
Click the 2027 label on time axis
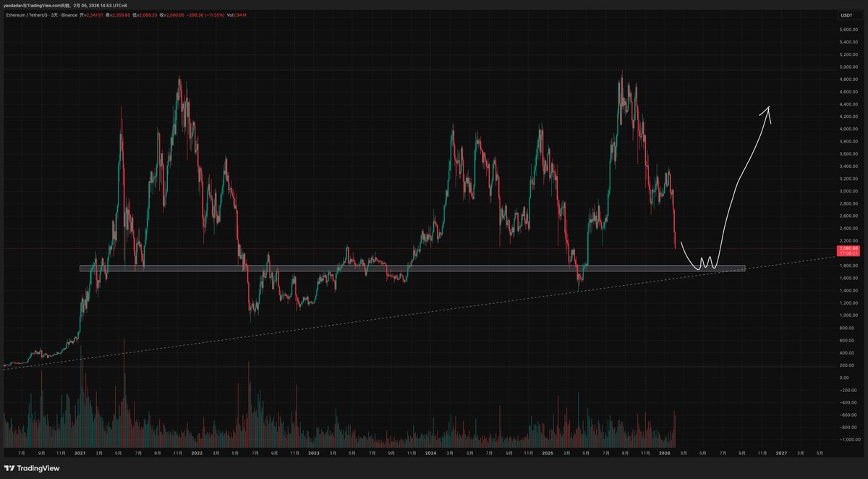[x=781, y=453]
